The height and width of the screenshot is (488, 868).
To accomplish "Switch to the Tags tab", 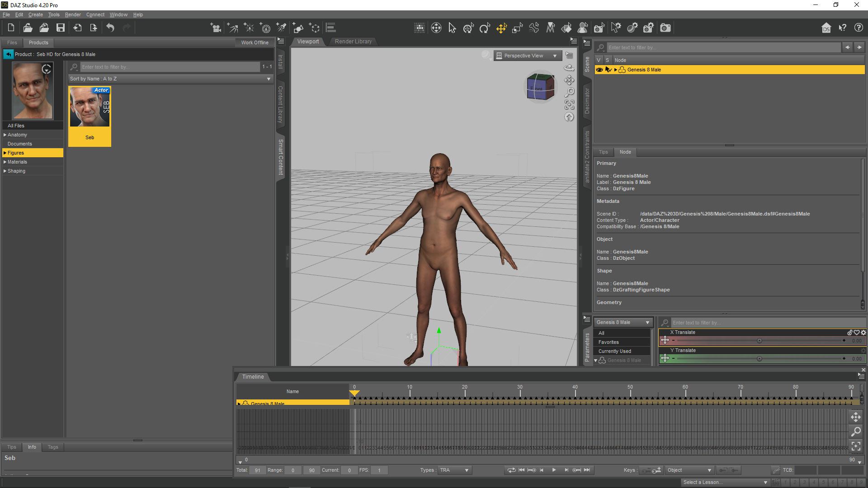I will pos(53,447).
